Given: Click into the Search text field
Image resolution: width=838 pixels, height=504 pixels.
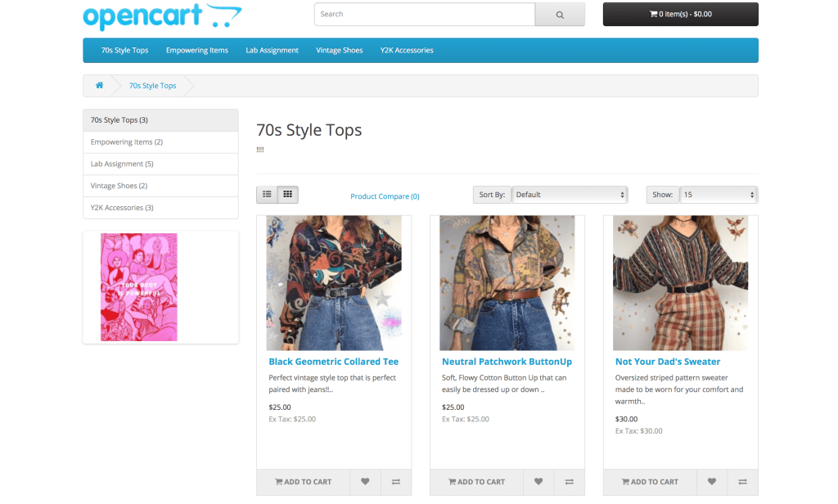Looking at the screenshot, I should click(424, 15).
